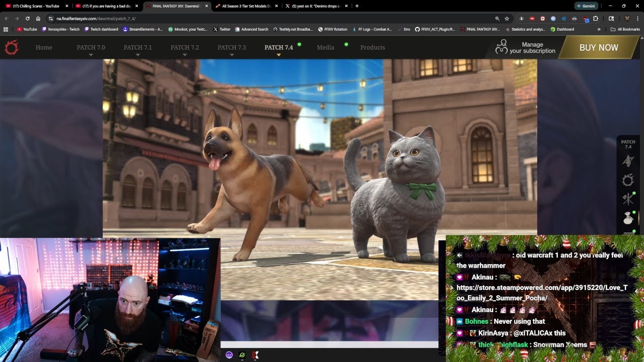Open FFXIV_ACT_Plugin GitHub bookmark
644x362 pixels.
(435, 29)
